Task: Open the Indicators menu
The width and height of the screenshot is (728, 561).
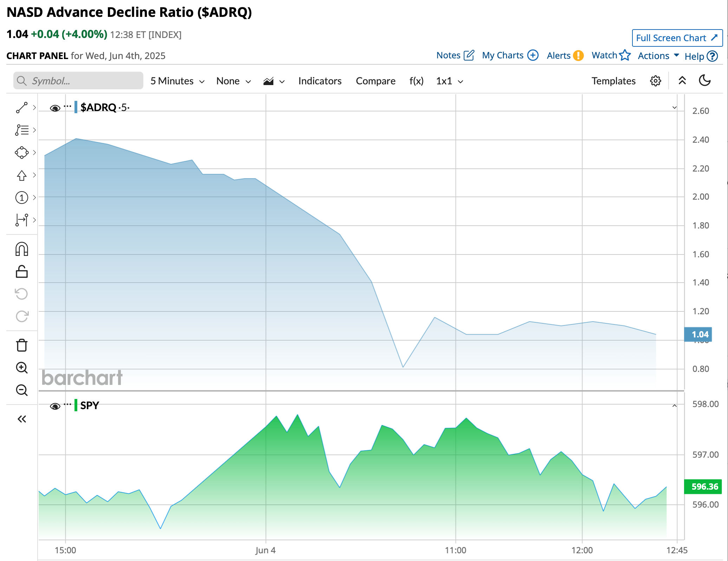Action: (x=320, y=81)
